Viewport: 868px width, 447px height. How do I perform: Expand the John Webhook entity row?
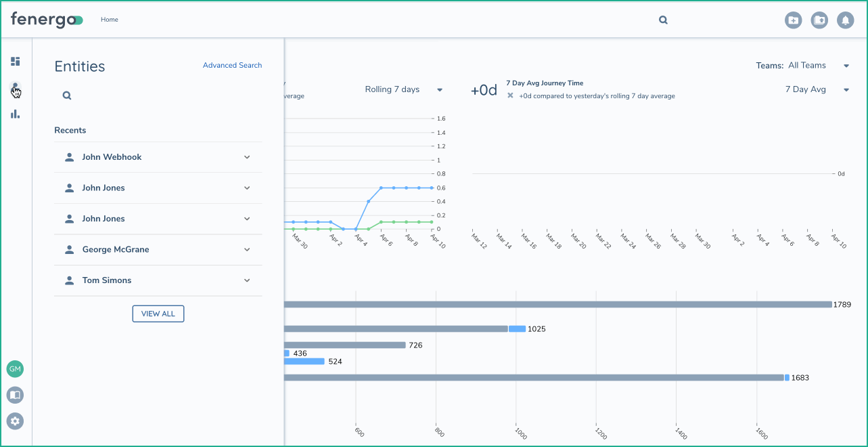click(x=247, y=157)
